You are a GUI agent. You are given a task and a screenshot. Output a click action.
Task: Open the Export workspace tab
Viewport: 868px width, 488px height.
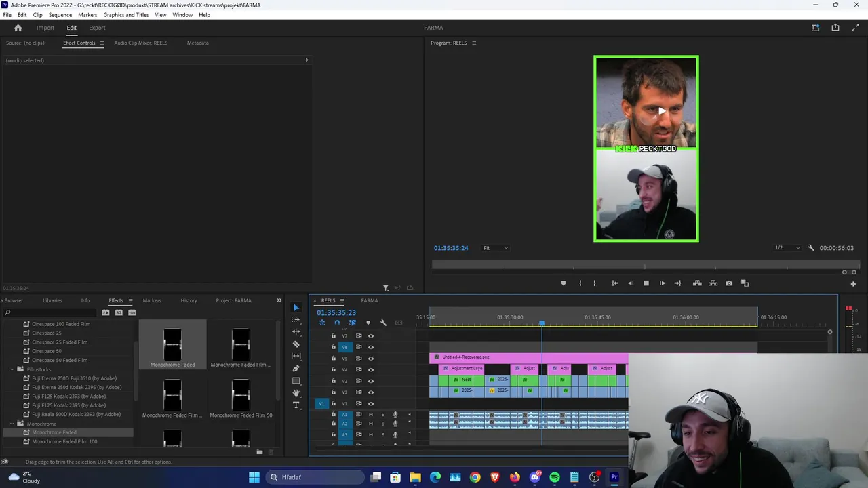point(97,28)
